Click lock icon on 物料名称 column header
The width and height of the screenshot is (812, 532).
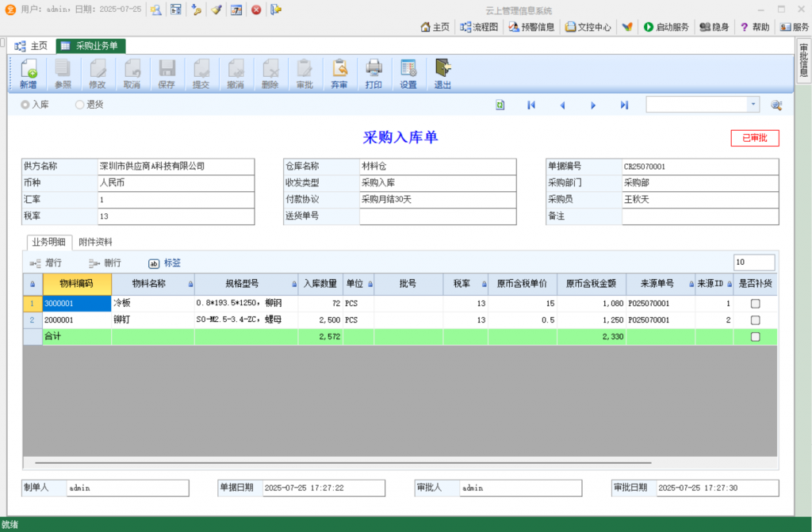(x=190, y=284)
